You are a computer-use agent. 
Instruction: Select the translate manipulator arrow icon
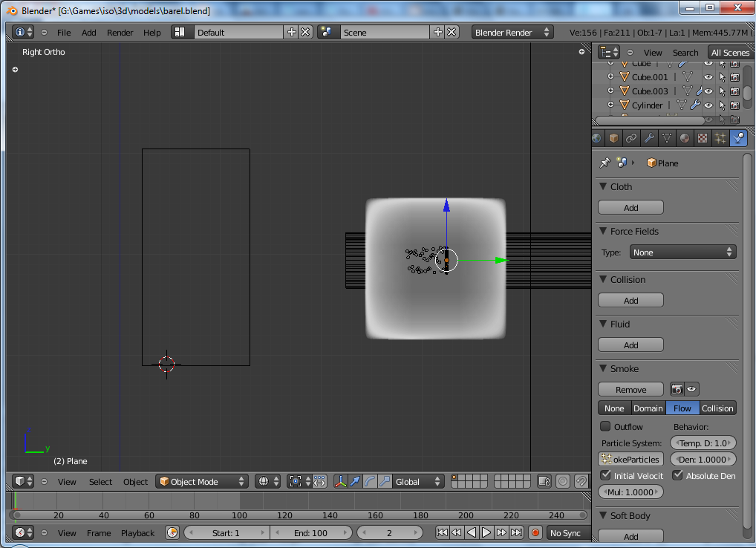coord(355,481)
